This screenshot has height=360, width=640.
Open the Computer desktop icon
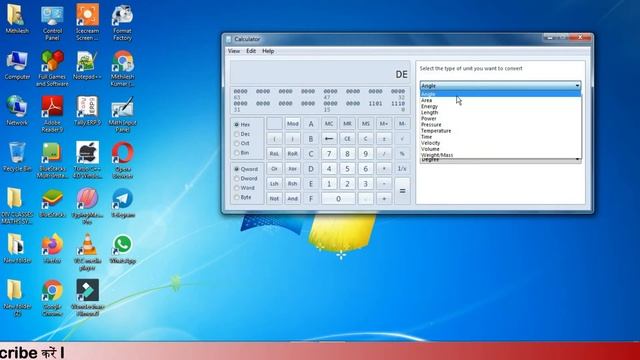pyautogui.click(x=17, y=65)
